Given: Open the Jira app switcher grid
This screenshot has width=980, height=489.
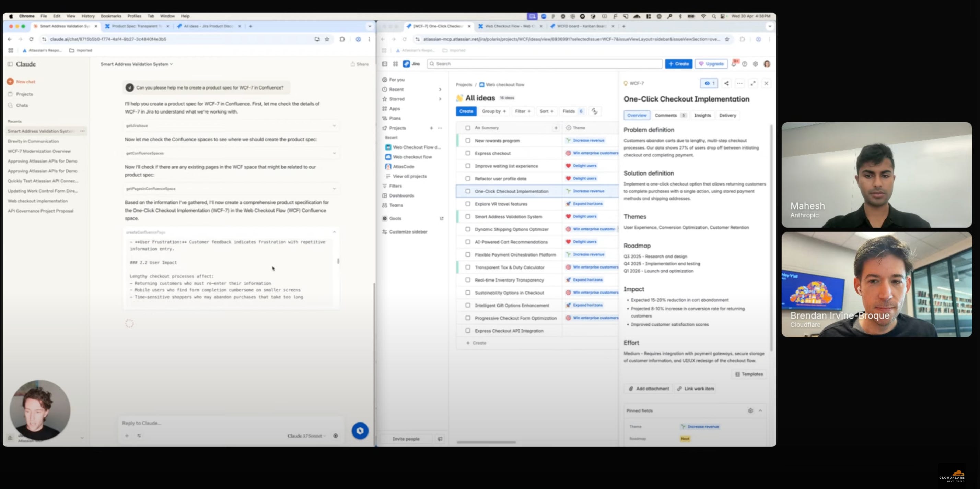Looking at the screenshot, I should pyautogui.click(x=395, y=64).
